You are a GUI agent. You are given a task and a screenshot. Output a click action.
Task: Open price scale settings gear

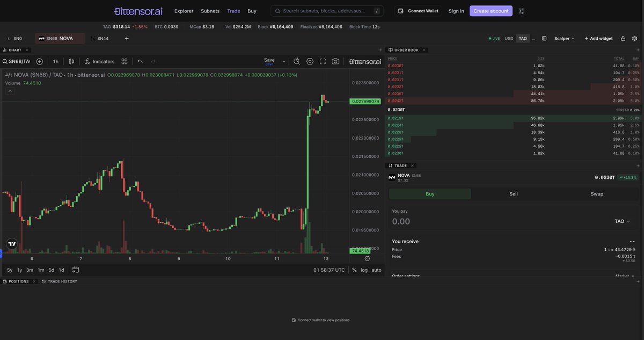(x=367, y=258)
